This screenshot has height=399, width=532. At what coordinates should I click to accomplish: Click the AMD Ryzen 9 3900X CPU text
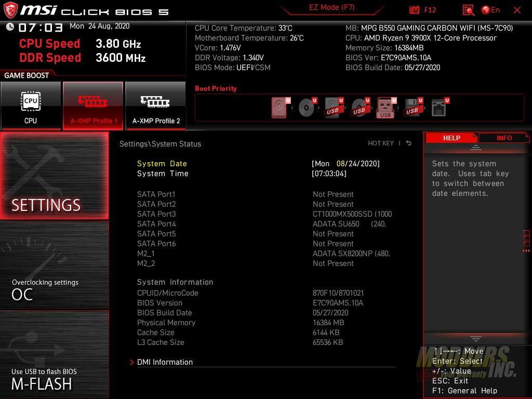pyautogui.click(x=421, y=37)
